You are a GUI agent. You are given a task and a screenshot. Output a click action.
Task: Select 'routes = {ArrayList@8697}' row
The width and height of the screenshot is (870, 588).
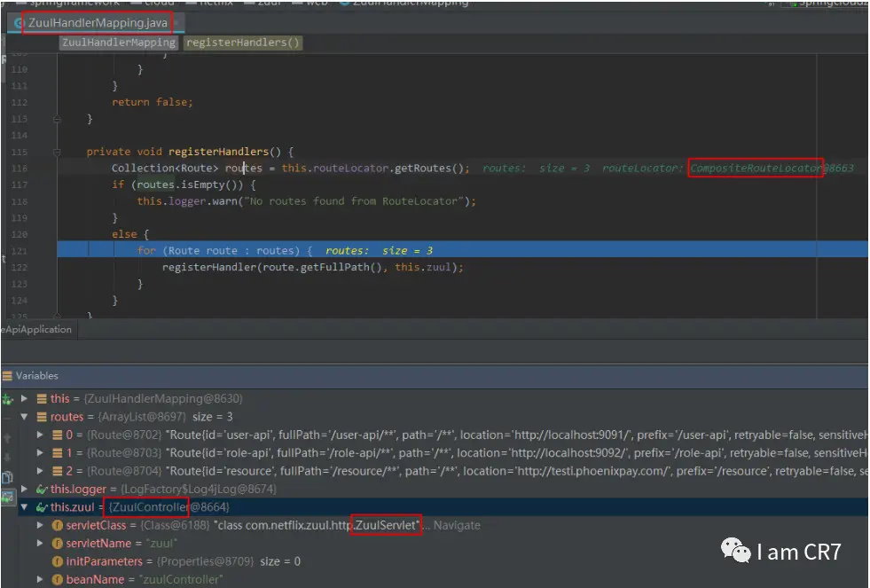coord(443,417)
